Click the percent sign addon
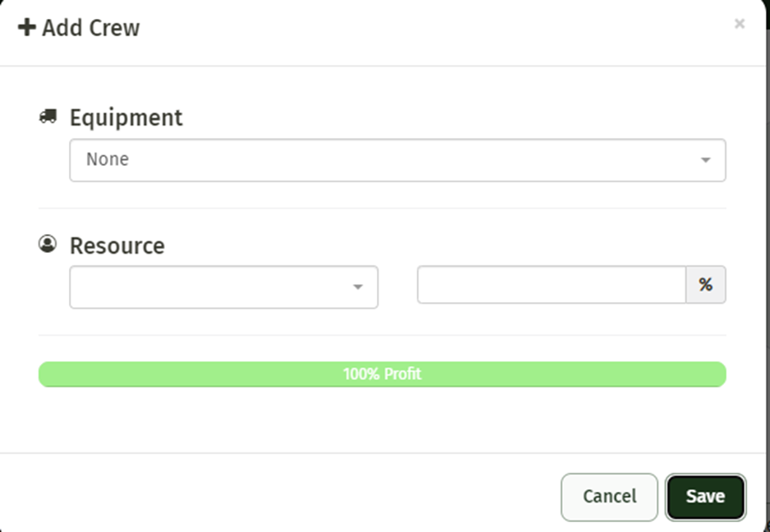 (x=705, y=285)
